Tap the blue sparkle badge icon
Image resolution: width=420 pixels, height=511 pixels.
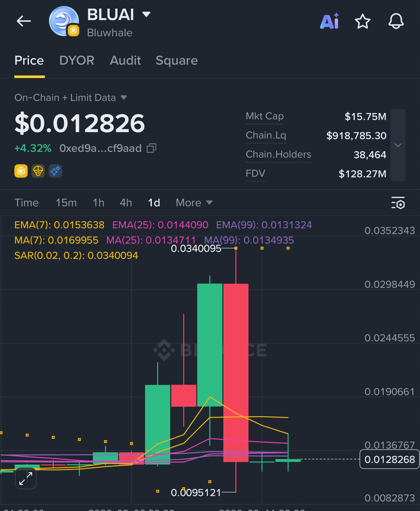[55, 171]
